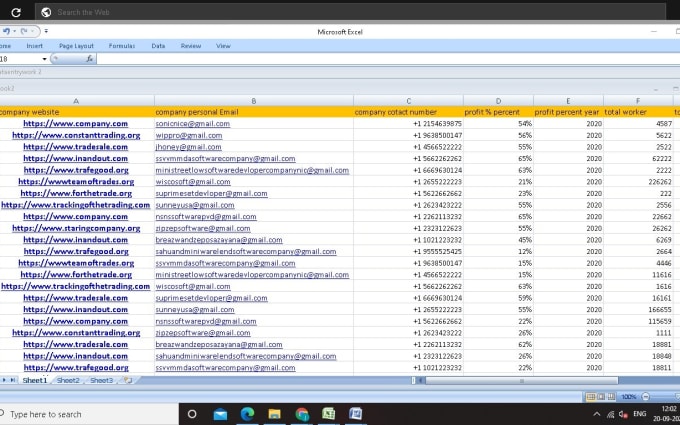Image resolution: width=680 pixels, height=425 pixels.
Task: Select column E header
Action: coord(568,101)
